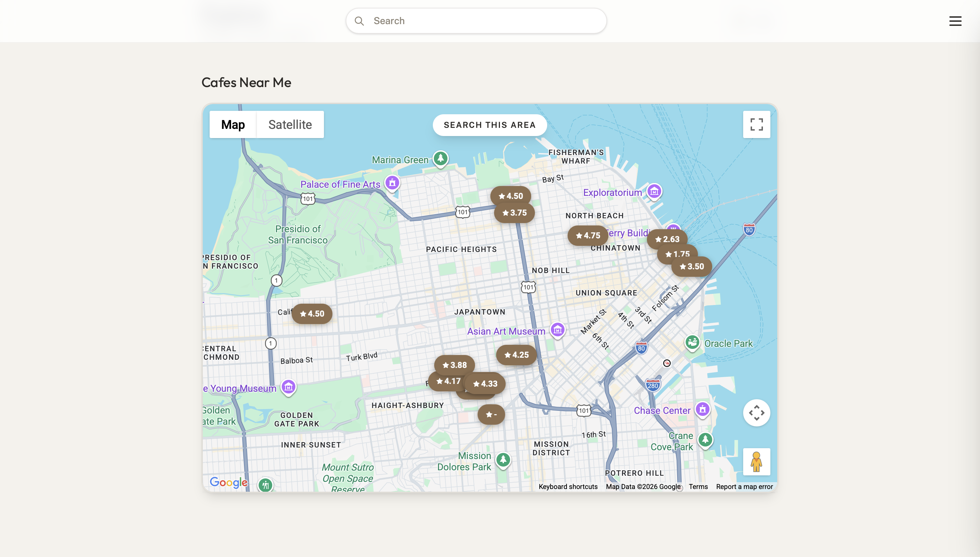Click the Palace of Fine Arts marker
Image resolution: width=980 pixels, height=557 pixels.
click(x=392, y=183)
